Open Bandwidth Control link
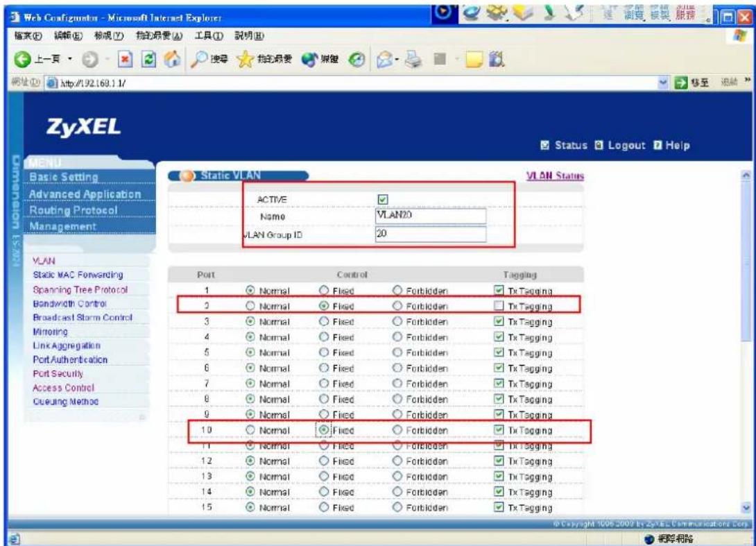Screen dimensions: 756x546 click(69, 304)
